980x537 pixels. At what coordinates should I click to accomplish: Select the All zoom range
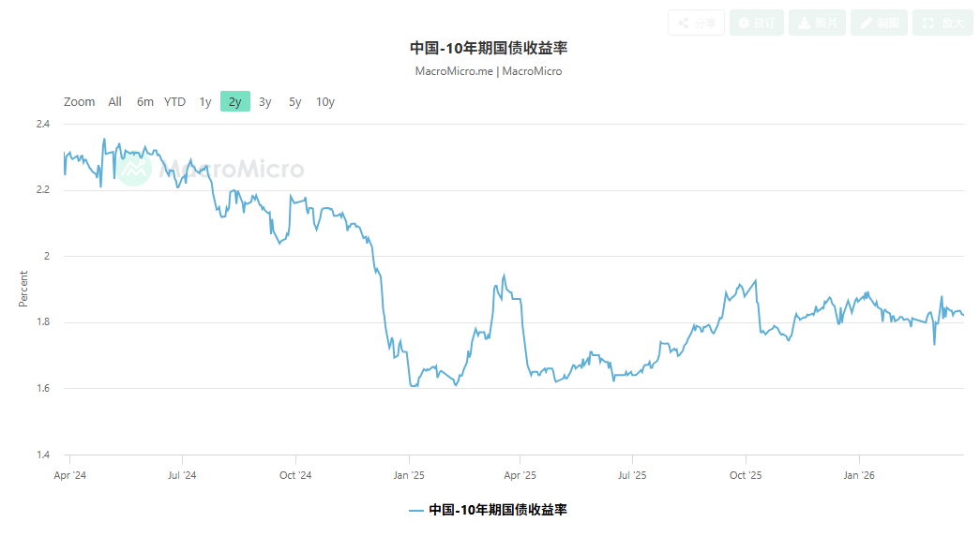115,102
